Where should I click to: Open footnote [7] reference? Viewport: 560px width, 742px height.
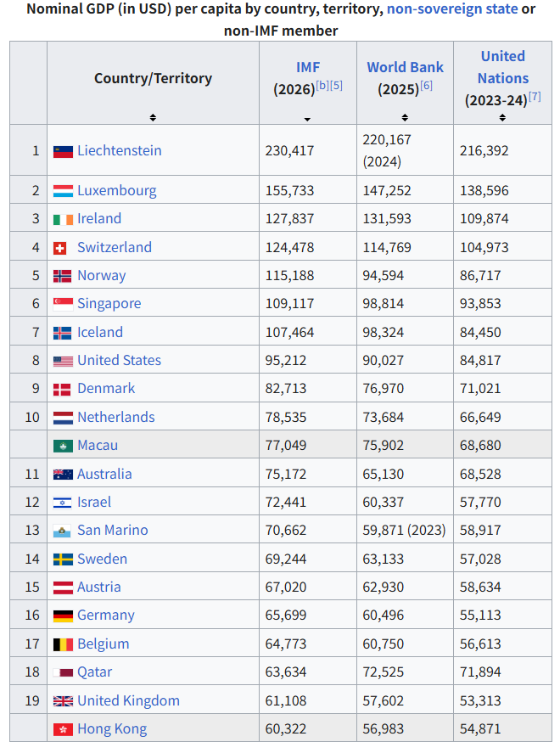535,97
